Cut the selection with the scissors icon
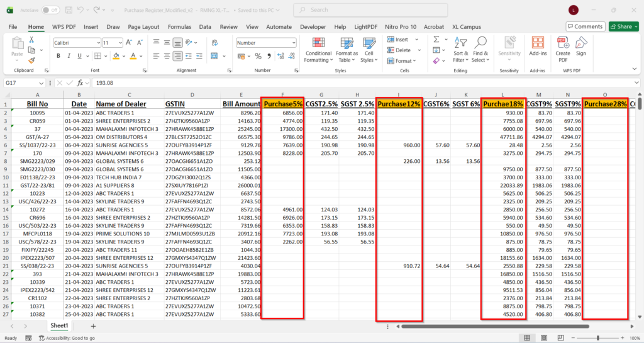Viewport: 644px width, 343px height. [x=31, y=40]
